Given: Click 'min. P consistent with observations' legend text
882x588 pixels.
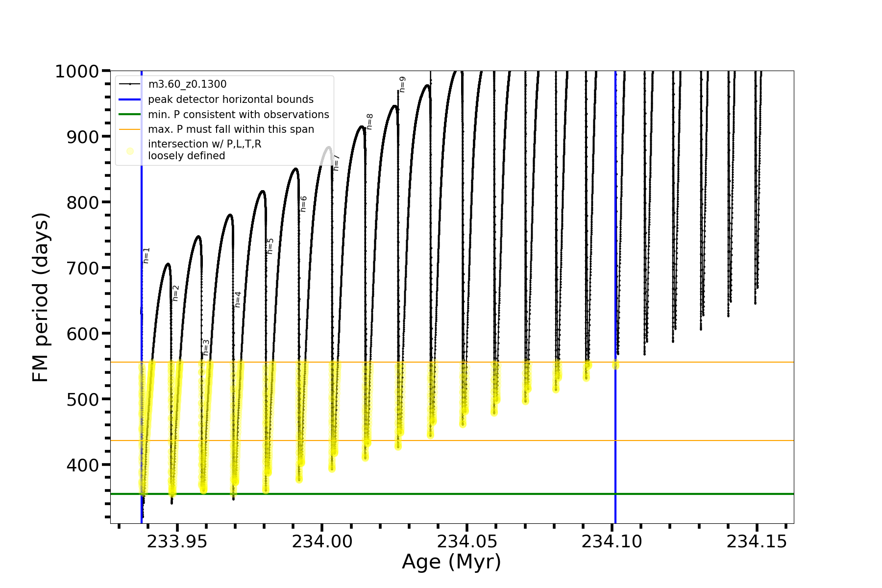Looking at the screenshot, I should pos(238,115).
